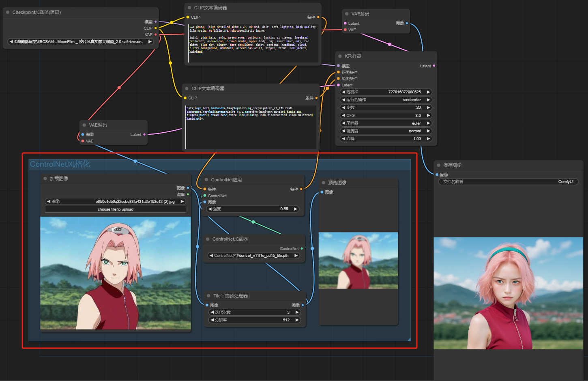The width and height of the screenshot is (588, 381).
Task: Collapse the VAE解码 node using its title dot
Action: [347, 14]
